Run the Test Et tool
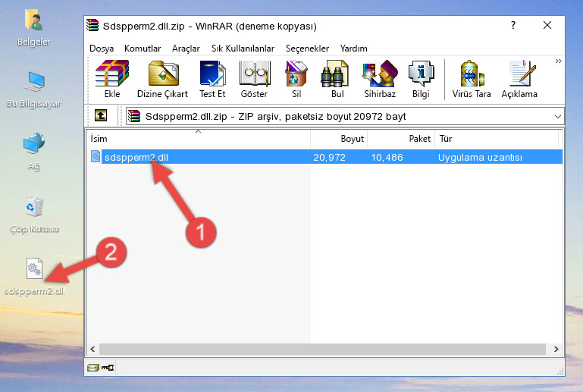 (x=212, y=79)
